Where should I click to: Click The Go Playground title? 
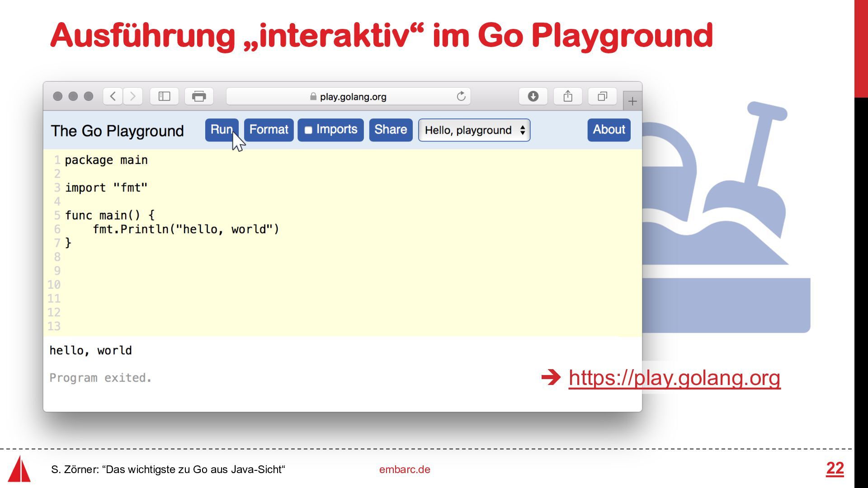click(x=117, y=131)
